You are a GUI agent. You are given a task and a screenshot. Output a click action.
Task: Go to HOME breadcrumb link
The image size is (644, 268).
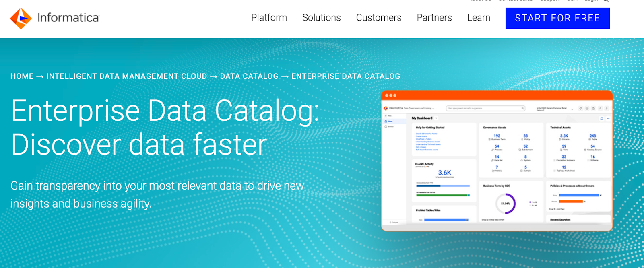pyautogui.click(x=22, y=76)
